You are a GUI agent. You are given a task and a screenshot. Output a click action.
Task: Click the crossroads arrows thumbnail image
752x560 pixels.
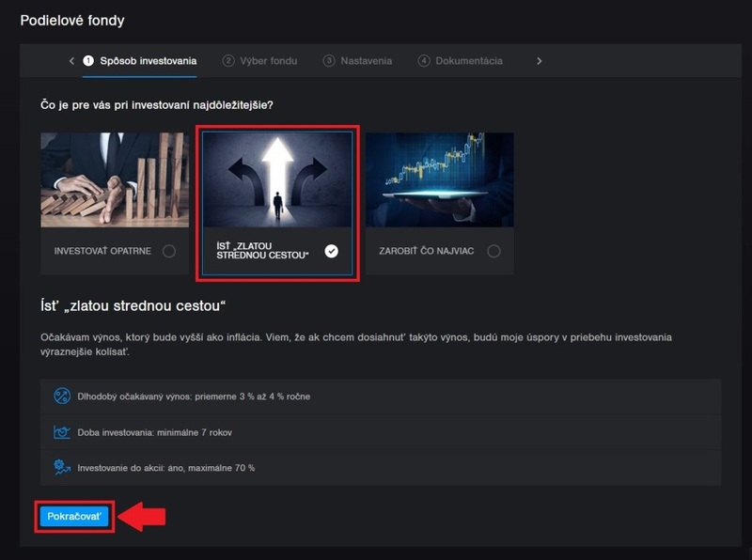click(277, 179)
